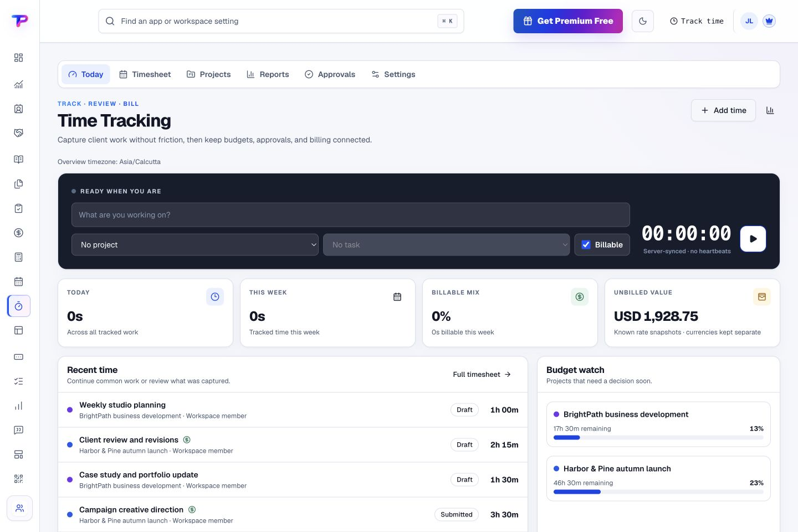Open the Full timesheet link
This screenshot has height=532, width=798.
(482, 375)
